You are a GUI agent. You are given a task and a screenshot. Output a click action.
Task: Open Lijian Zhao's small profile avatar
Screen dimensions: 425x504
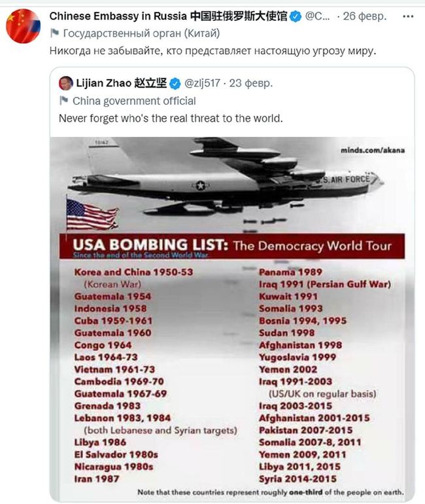click(x=66, y=84)
